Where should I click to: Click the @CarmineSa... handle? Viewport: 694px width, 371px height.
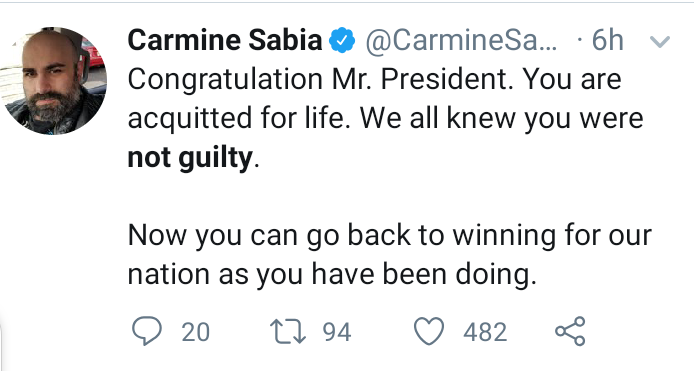tap(461, 41)
